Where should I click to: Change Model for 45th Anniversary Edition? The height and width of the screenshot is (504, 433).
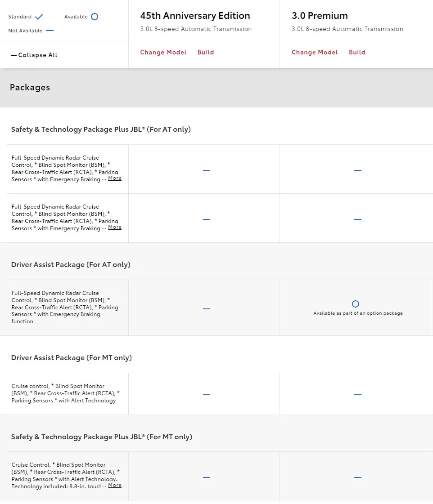pos(163,52)
